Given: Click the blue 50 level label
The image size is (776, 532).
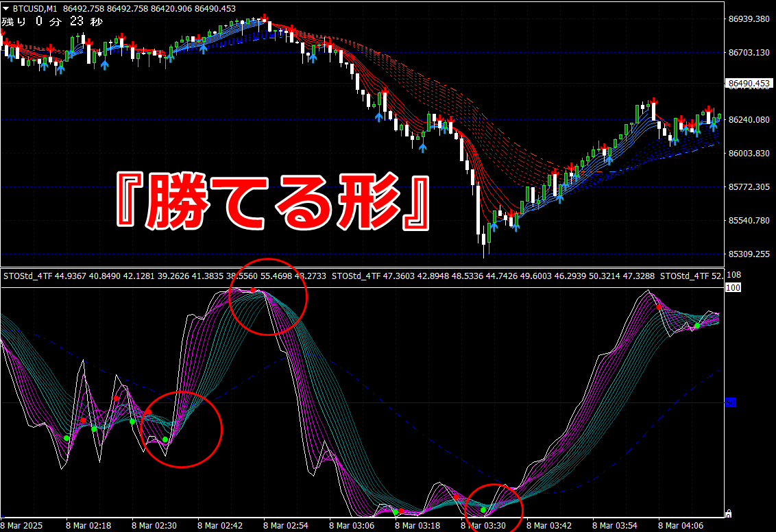Looking at the screenshot, I should 731,403.
